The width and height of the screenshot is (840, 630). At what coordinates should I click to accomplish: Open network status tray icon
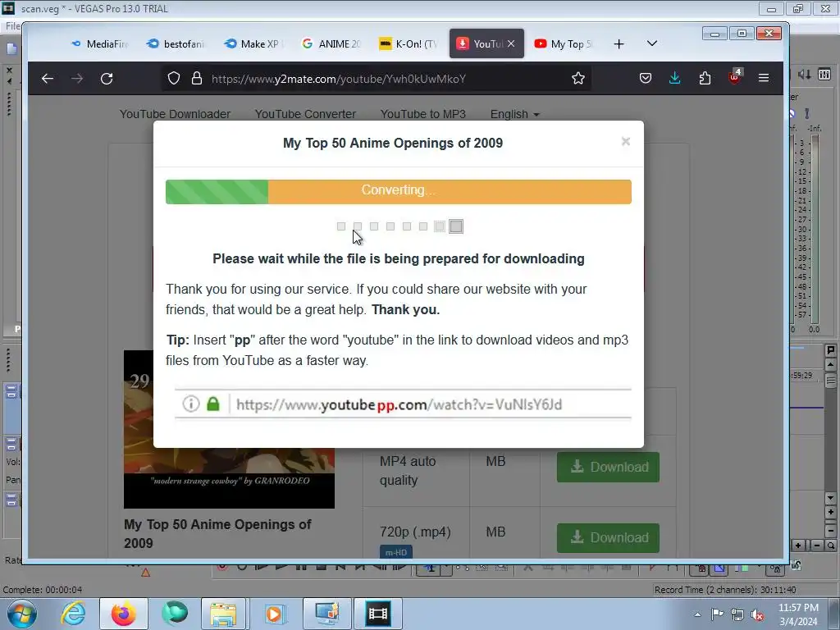(737, 614)
